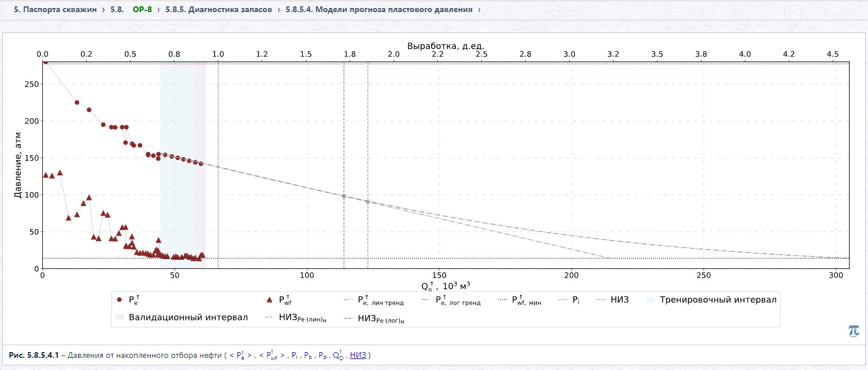Toggle Валидационный интервал legend entry
This screenshot has height=370, width=868.
point(181,317)
